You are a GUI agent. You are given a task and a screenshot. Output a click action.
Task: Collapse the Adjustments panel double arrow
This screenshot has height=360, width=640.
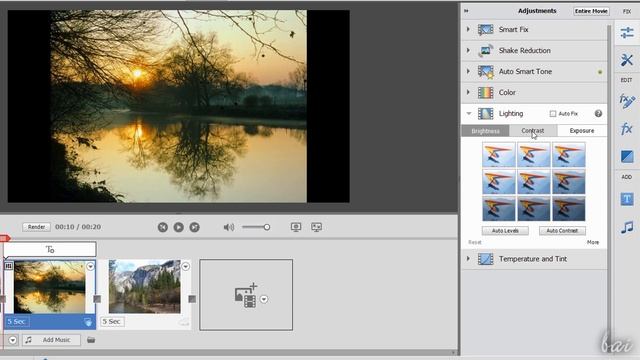click(466, 11)
